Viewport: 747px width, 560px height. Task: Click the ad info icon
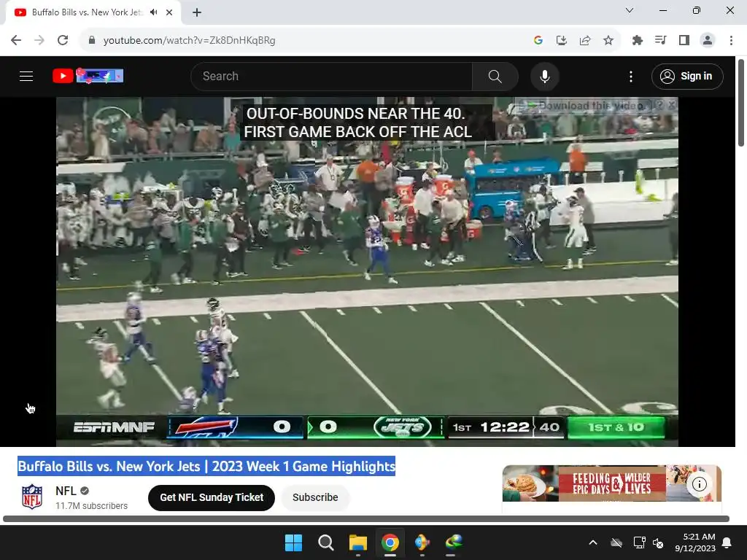[699, 484]
